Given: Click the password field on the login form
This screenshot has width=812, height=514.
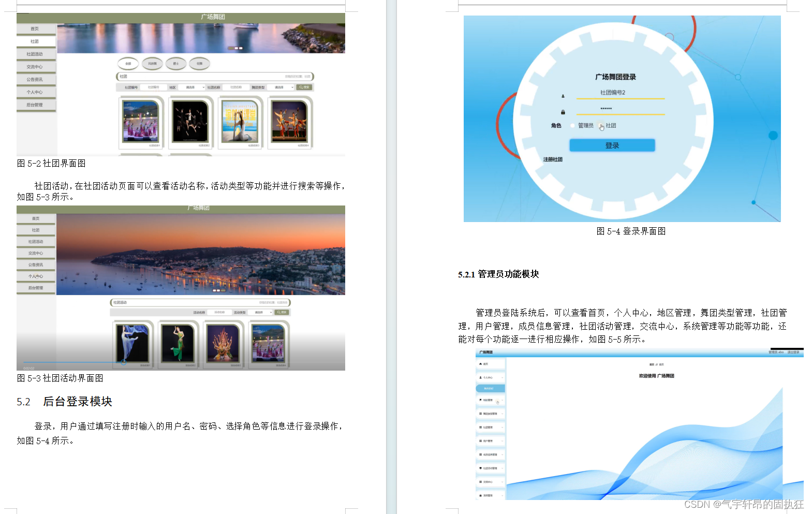Looking at the screenshot, I should (x=621, y=109).
